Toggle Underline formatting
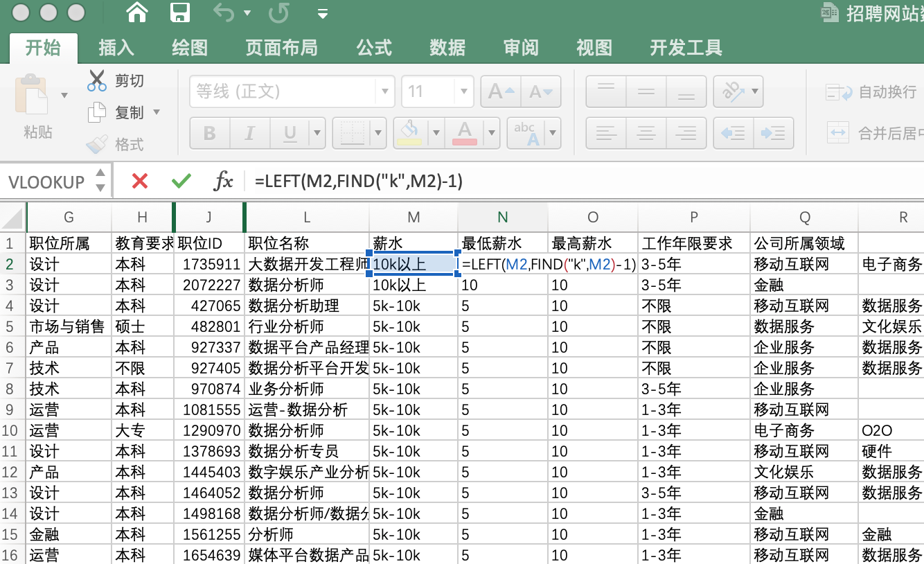This screenshot has width=924, height=564. pyautogui.click(x=290, y=133)
